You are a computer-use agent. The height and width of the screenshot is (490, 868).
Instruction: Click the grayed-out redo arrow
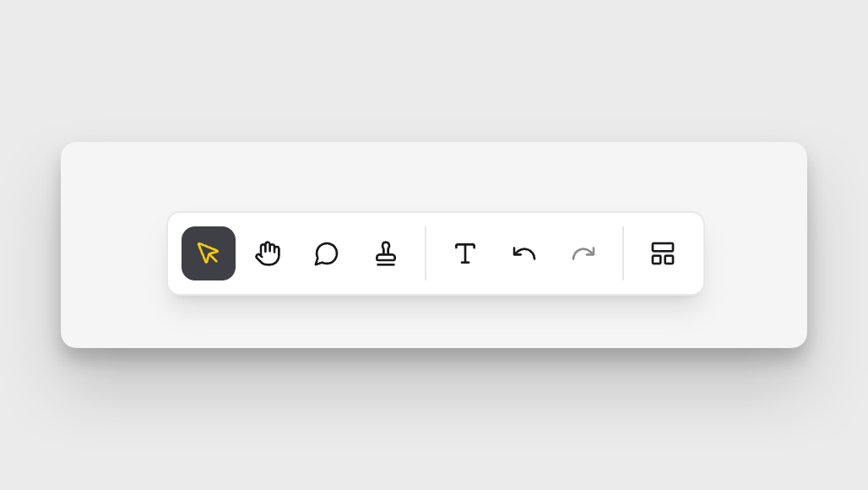coord(583,253)
